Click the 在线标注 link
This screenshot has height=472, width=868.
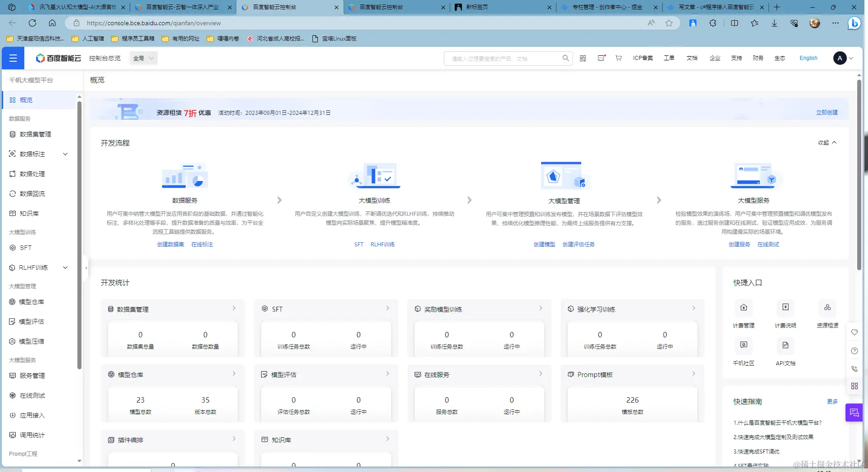(x=202, y=245)
